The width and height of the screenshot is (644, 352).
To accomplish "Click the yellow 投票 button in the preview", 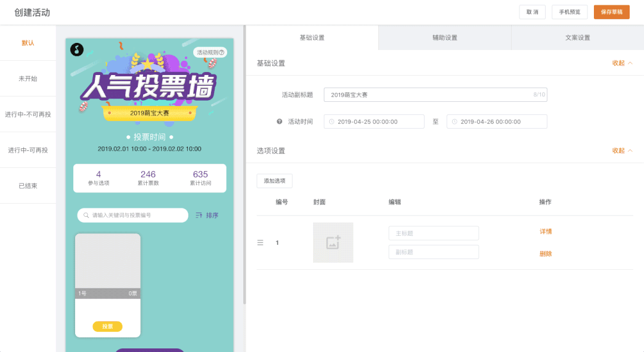I will pyautogui.click(x=107, y=326).
